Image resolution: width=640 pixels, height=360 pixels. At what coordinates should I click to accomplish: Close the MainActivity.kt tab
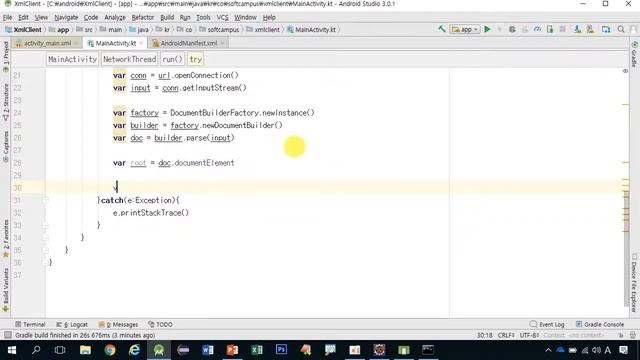(141, 43)
